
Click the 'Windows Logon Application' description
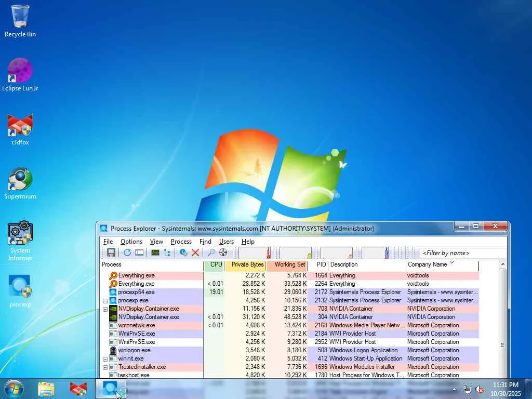363,350
